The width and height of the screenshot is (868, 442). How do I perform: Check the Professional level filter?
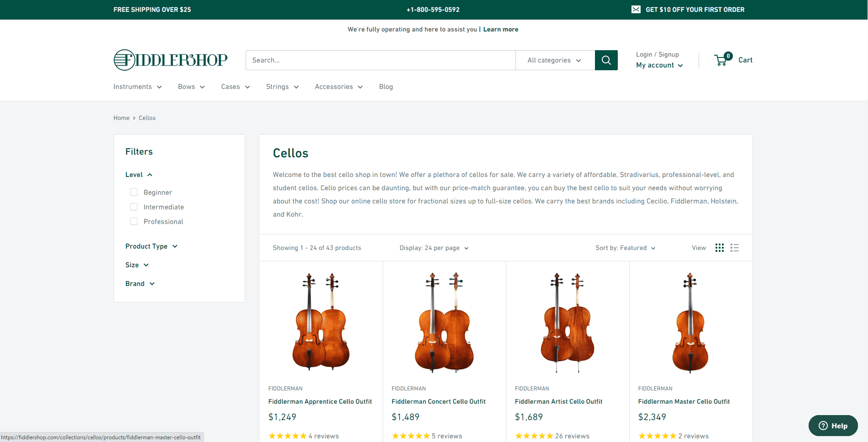tap(134, 221)
